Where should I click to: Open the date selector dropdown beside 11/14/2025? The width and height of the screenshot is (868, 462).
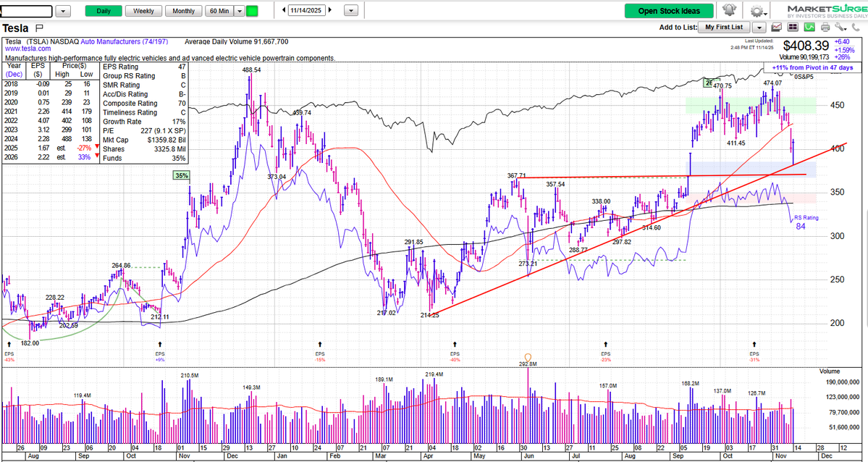(350, 10)
